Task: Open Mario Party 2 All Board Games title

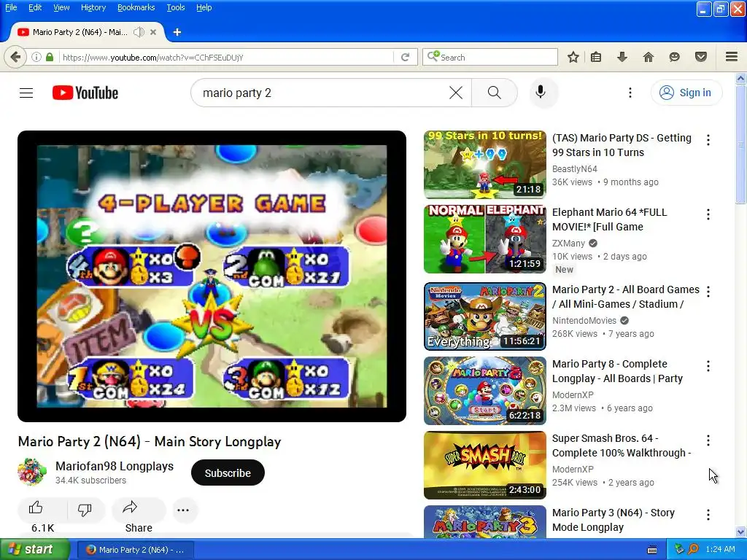Action: [625, 297]
